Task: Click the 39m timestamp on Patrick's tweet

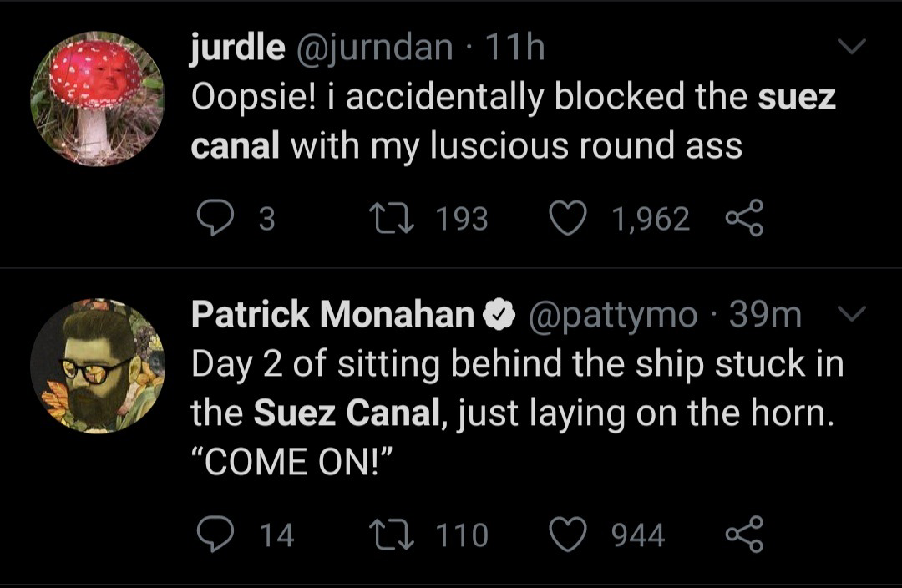Action: 765,315
